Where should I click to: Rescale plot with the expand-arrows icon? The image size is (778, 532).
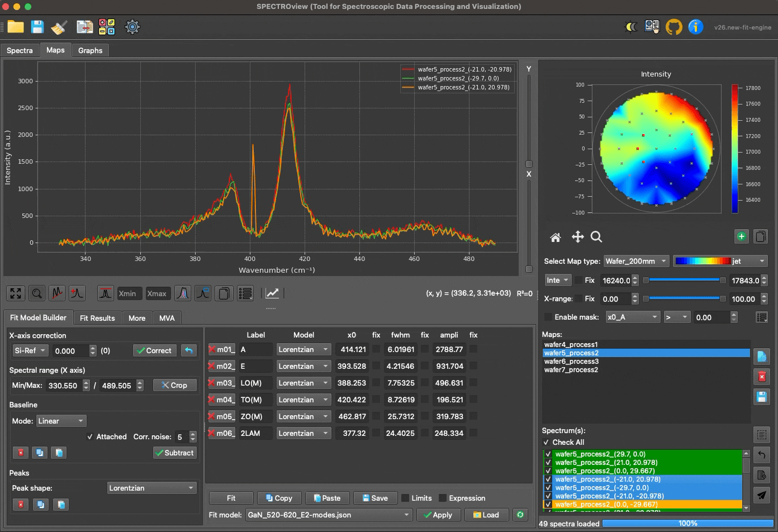[x=16, y=293]
